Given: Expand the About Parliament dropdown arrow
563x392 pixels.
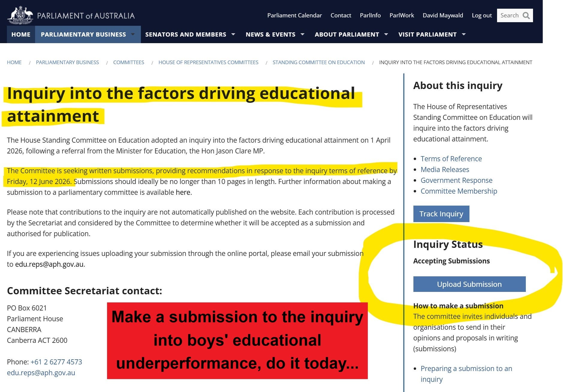Looking at the screenshot, I should (386, 34).
